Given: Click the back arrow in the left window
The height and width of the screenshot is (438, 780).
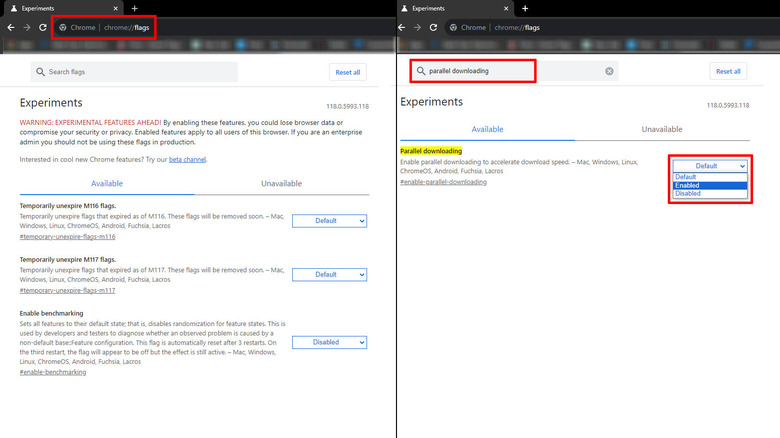Looking at the screenshot, I should [10, 27].
